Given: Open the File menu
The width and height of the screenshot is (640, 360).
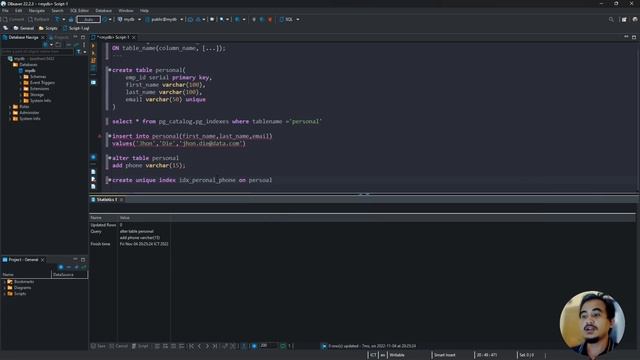Looking at the screenshot, I should click(x=5, y=11).
